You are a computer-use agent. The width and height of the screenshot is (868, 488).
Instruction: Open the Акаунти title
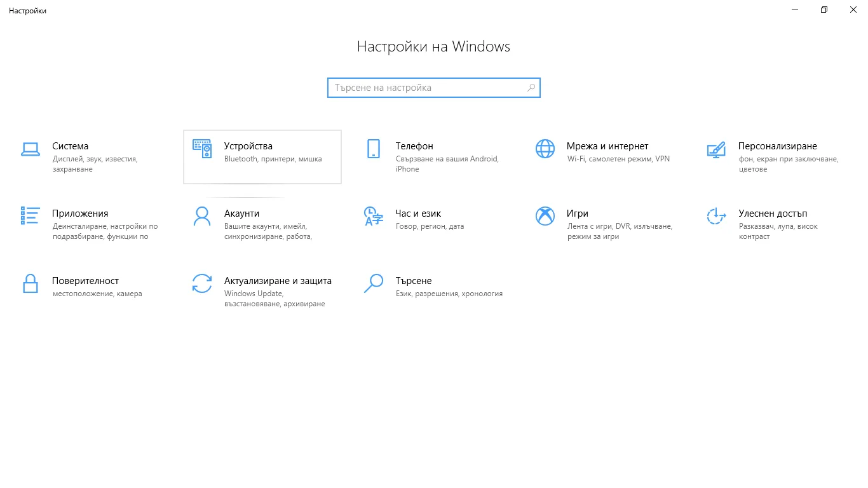(x=241, y=213)
